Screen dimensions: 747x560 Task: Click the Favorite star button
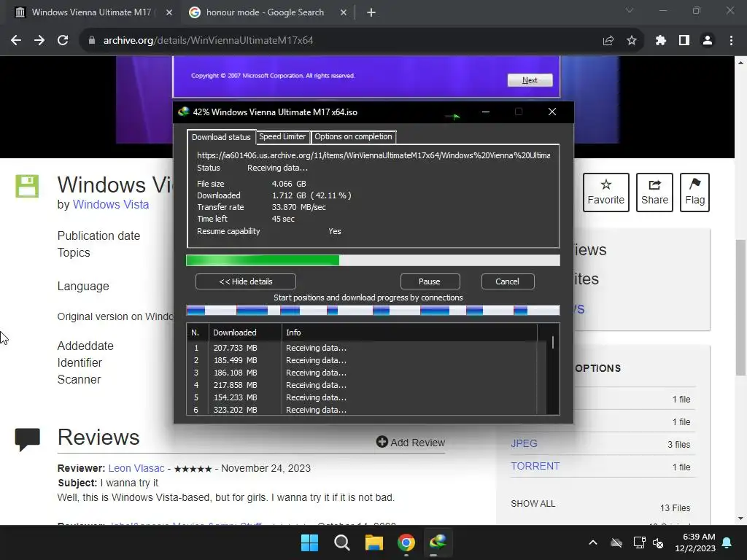point(606,192)
